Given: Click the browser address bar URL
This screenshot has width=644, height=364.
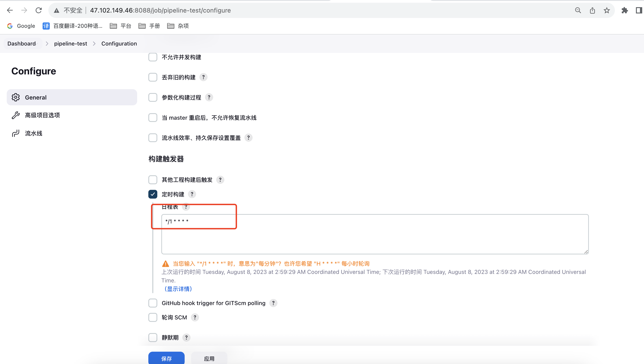Looking at the screenshot, I should pos(160,10).
